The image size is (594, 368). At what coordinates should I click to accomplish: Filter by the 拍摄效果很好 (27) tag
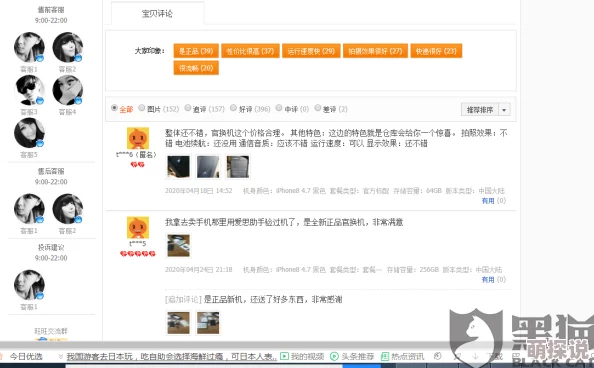pos(375,51)
